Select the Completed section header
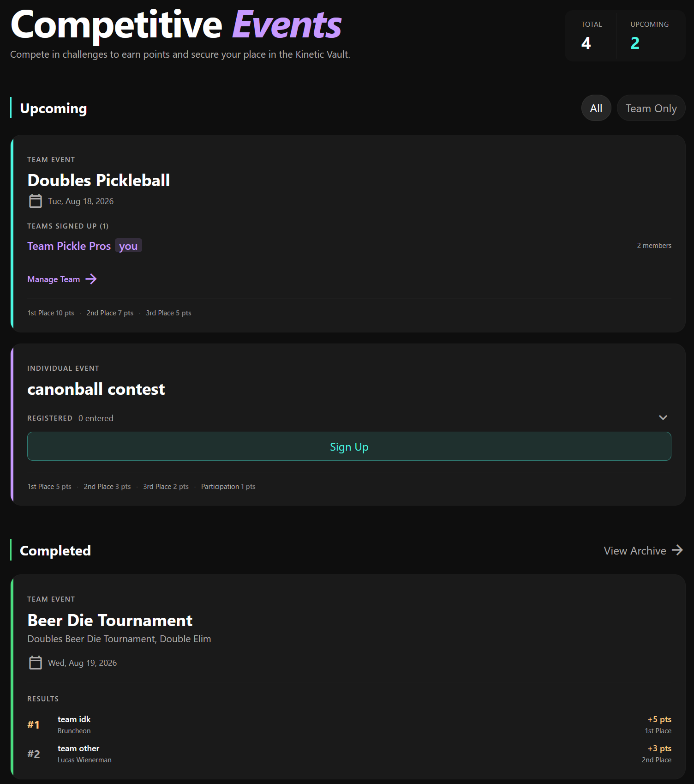 pyautogui.click(x=55, y=550)
